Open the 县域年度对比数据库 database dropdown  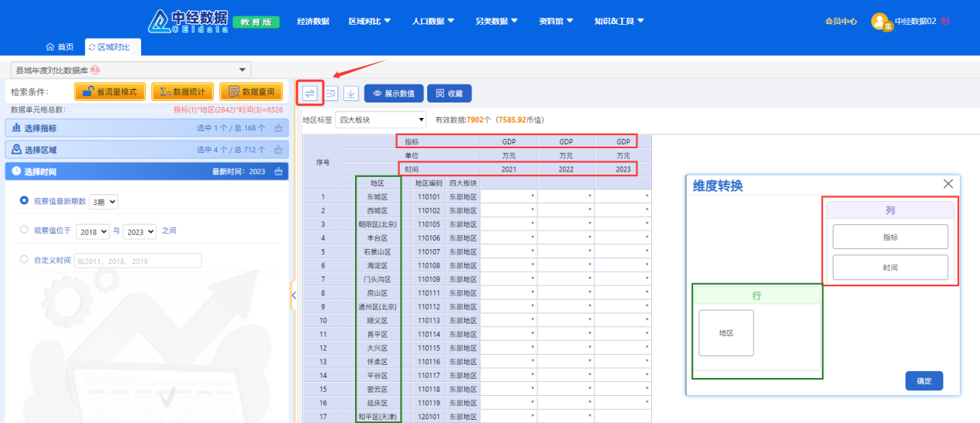click(x=130, y=70)
